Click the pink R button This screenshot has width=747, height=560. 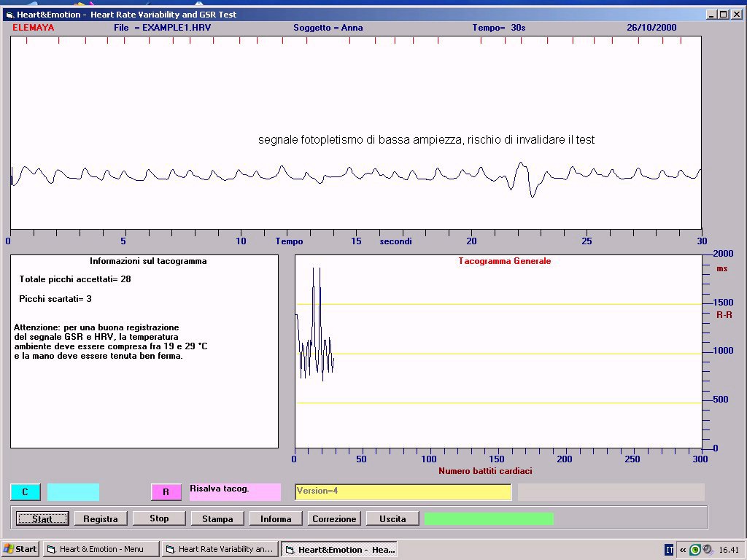166,492
